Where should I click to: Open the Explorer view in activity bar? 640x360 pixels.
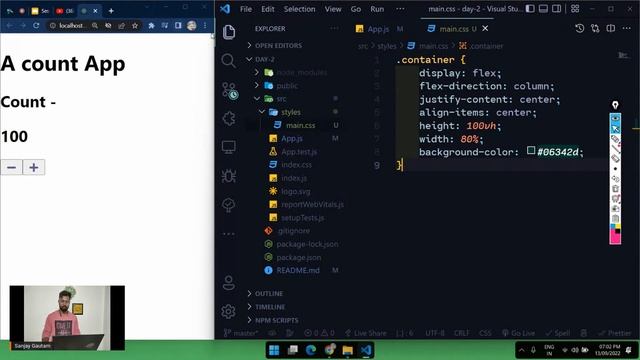(x=229, y=32)
